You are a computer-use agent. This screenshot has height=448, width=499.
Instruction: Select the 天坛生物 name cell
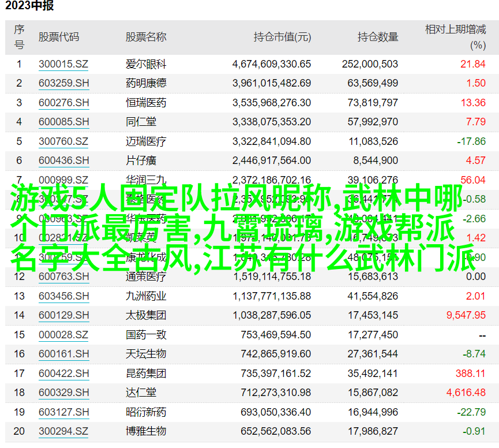[146, 354]
